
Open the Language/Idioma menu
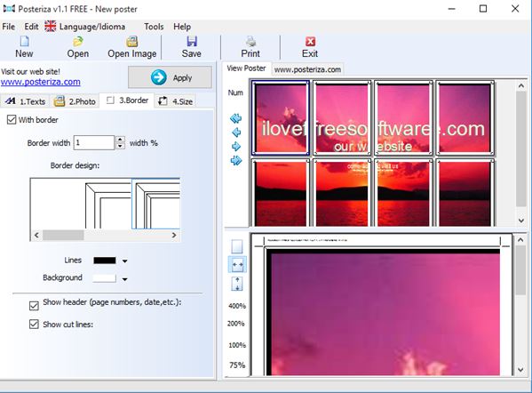(x=92, y=27)
